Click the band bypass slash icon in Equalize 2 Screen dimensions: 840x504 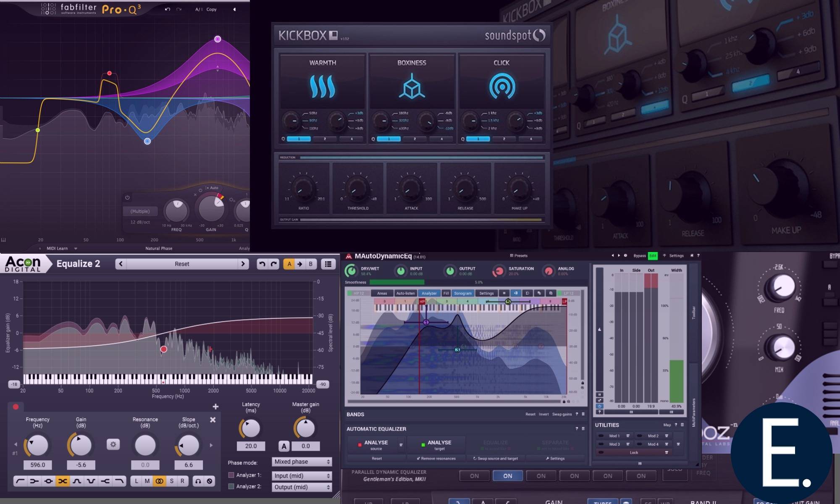[210, 481]
